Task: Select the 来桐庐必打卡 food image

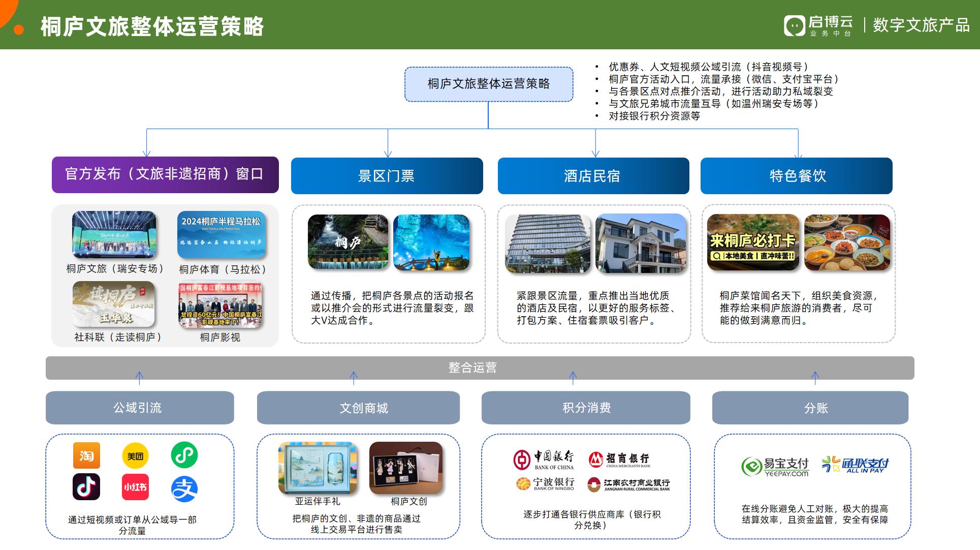Action: pyautogui.click(x=753, y=242)
